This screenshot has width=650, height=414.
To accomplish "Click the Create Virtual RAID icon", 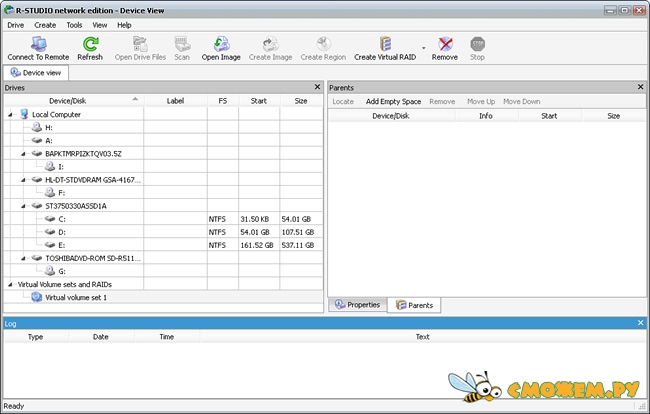I will (x=385, y=44).
